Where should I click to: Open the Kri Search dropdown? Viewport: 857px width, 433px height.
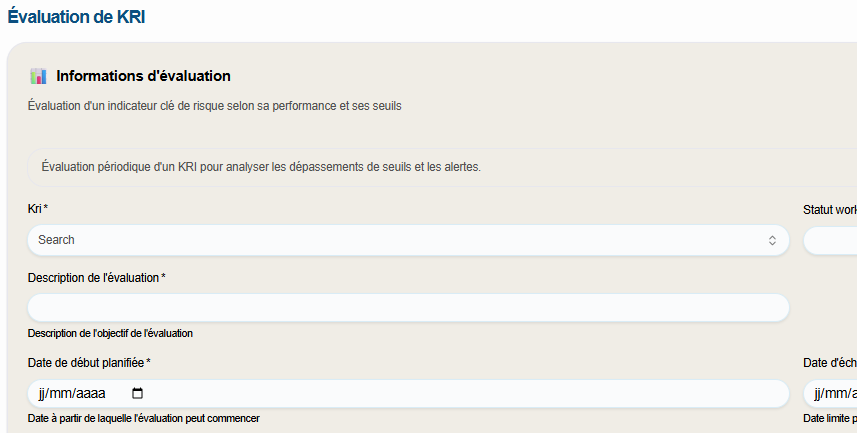(x=400, y=240)
